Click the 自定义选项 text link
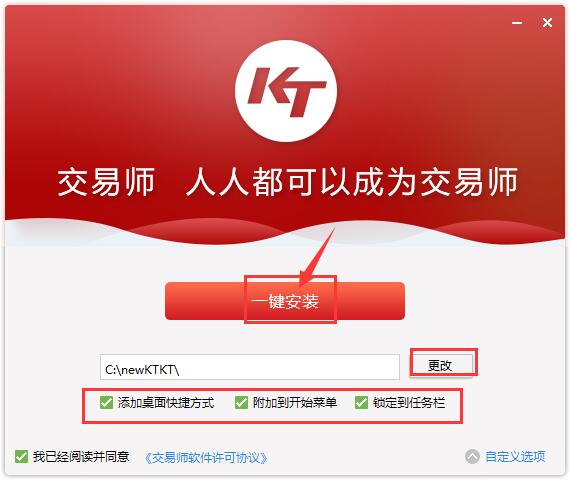This screenshot has height=480, width=570. point(515,456)
